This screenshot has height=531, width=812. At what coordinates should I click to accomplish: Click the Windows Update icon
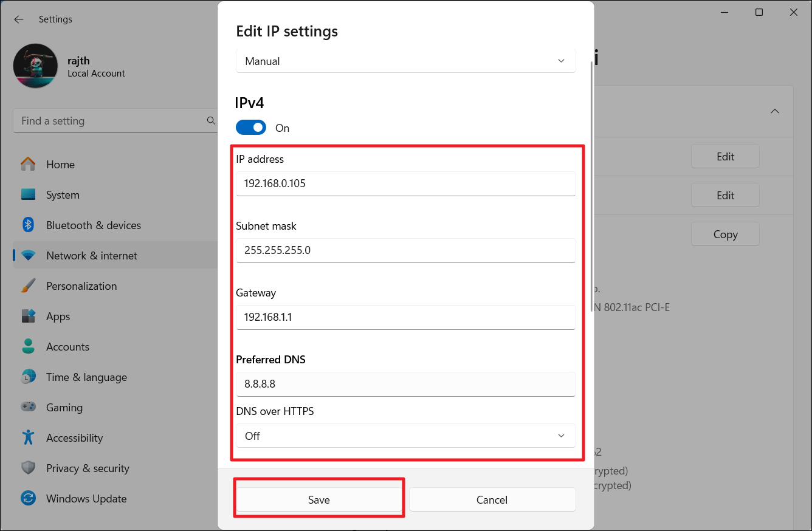click(28, 499)
